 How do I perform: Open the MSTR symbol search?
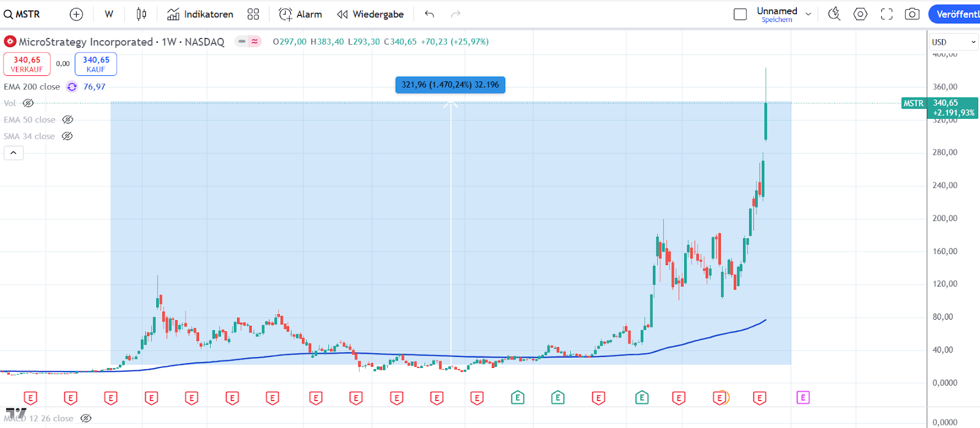point(22,14)
